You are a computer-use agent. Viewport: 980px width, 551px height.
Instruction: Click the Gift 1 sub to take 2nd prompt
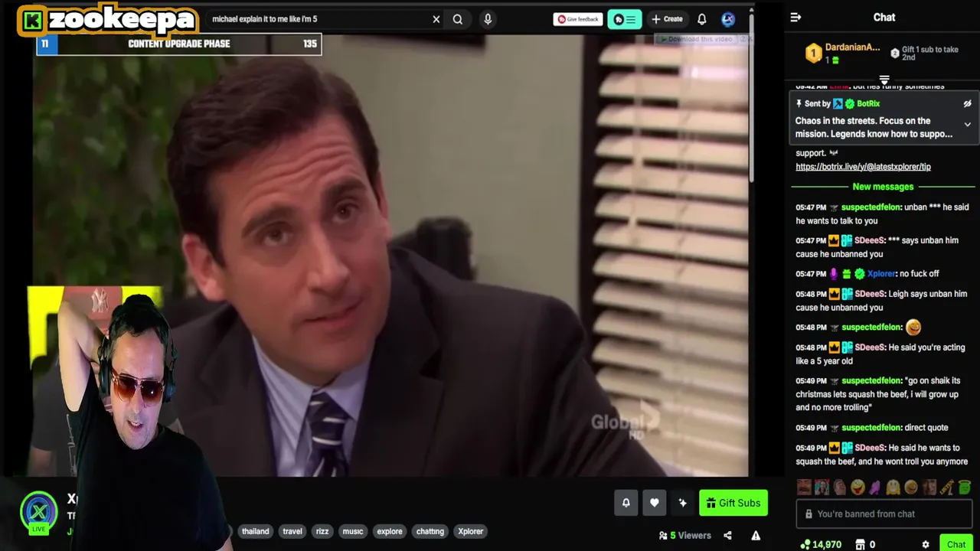click(x=925, y=53)
